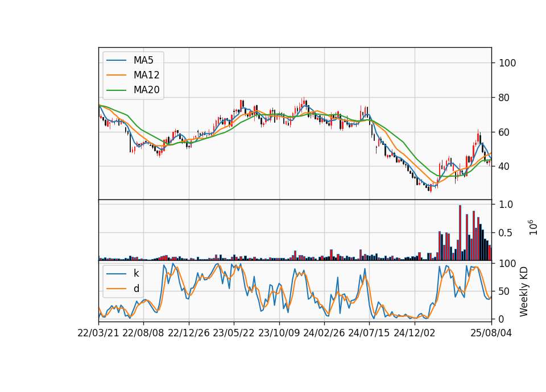
Task: Click the price axis label 100
Action: (x=507, y=63)
